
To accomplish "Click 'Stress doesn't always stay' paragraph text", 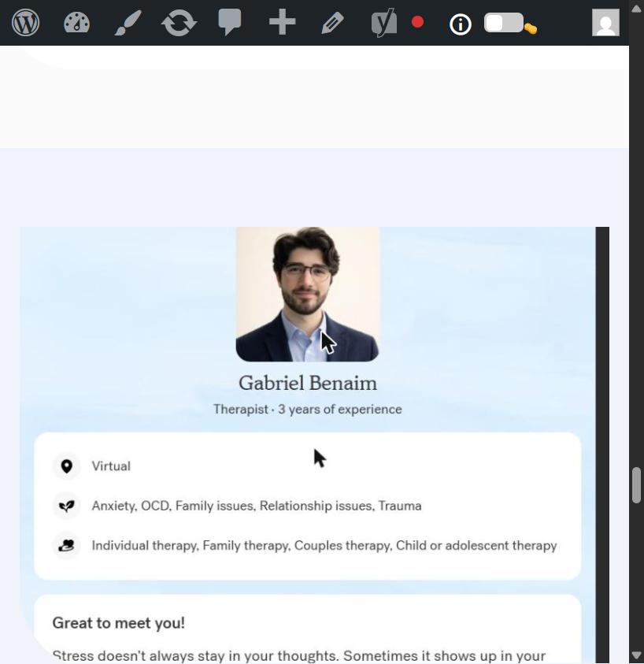I will pos(299,655).
